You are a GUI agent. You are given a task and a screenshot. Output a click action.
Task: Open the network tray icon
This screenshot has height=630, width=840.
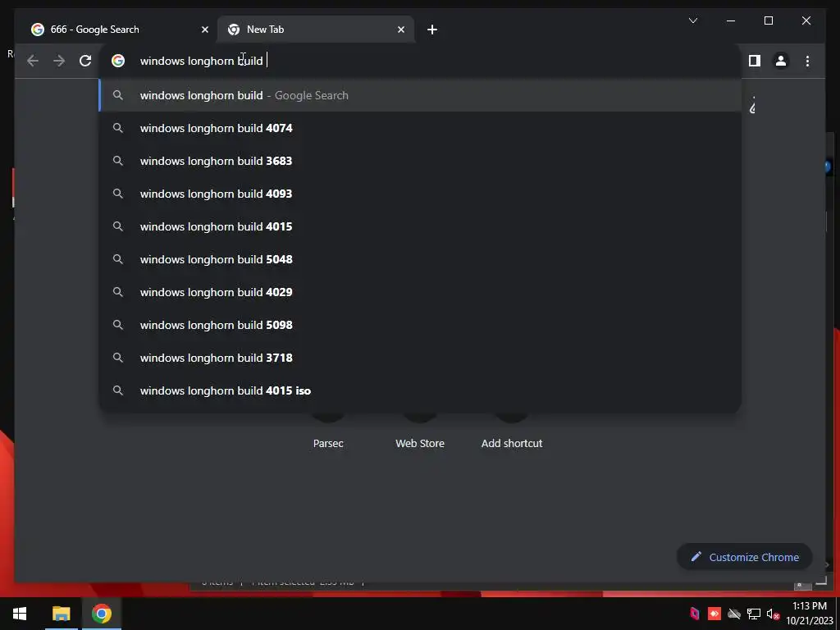pyautogui.click(x=754, y=614)
